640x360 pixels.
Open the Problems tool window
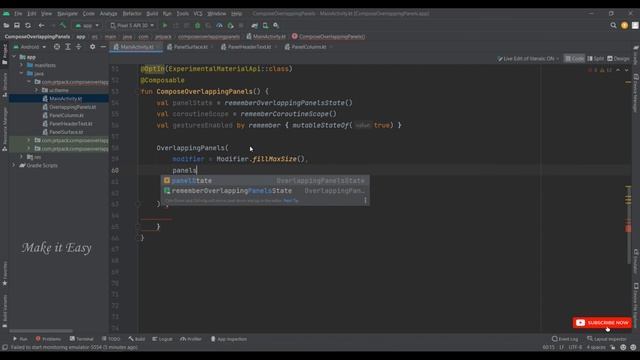point(48,339)
